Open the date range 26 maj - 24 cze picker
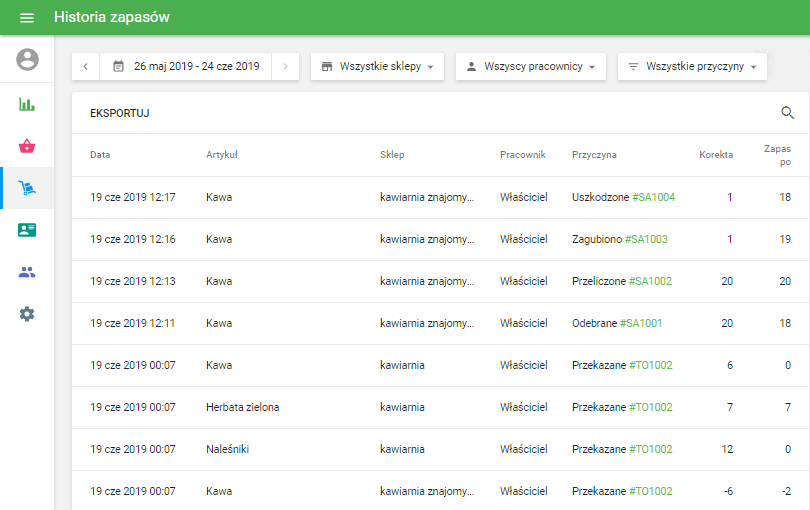The height and width of the screenshot is (510, 810). pyautogui.click(x=186, y=67)
